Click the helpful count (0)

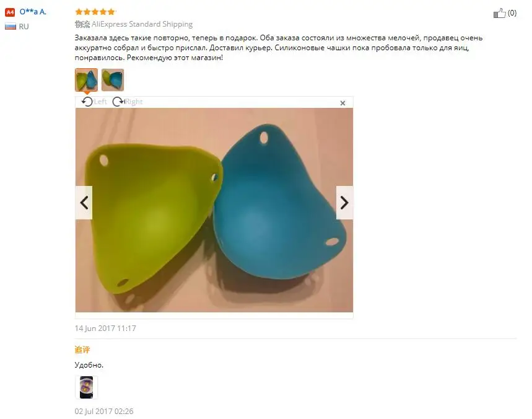tap(512, 13)
